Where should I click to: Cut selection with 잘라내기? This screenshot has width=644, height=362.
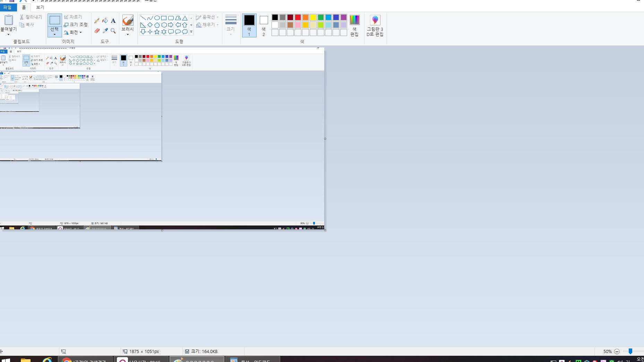[x=31, y=17]
